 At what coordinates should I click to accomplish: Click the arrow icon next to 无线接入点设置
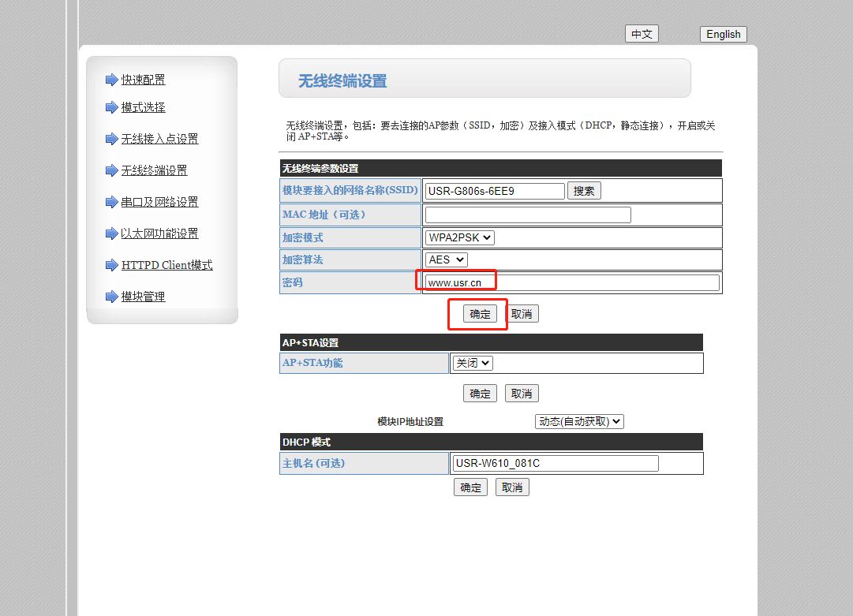click(x=111, y=139)
